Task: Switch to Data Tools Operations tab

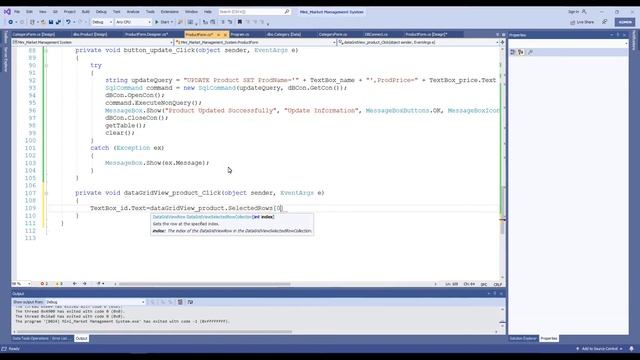Action: [x=30, y=338]
